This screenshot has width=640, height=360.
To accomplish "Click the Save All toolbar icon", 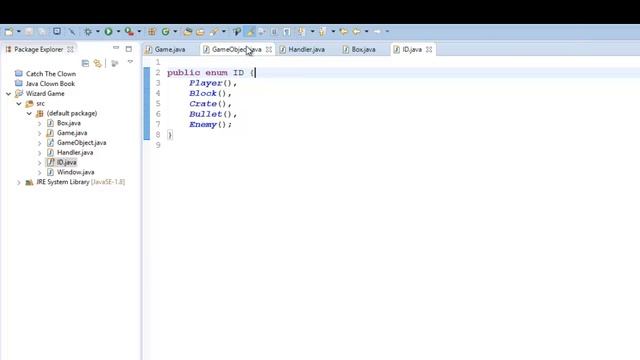I will 42,31.
